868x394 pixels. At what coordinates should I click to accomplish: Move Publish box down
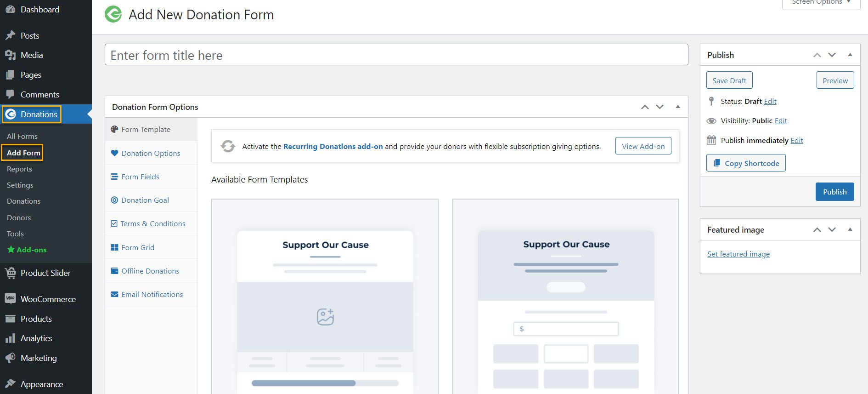(x=832, y=55)
